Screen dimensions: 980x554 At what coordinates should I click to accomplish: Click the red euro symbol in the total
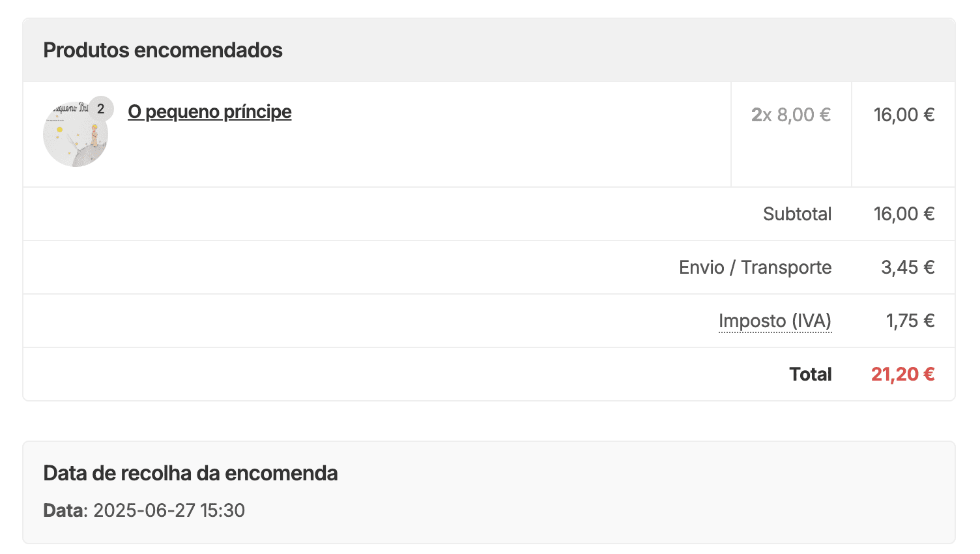929,374
